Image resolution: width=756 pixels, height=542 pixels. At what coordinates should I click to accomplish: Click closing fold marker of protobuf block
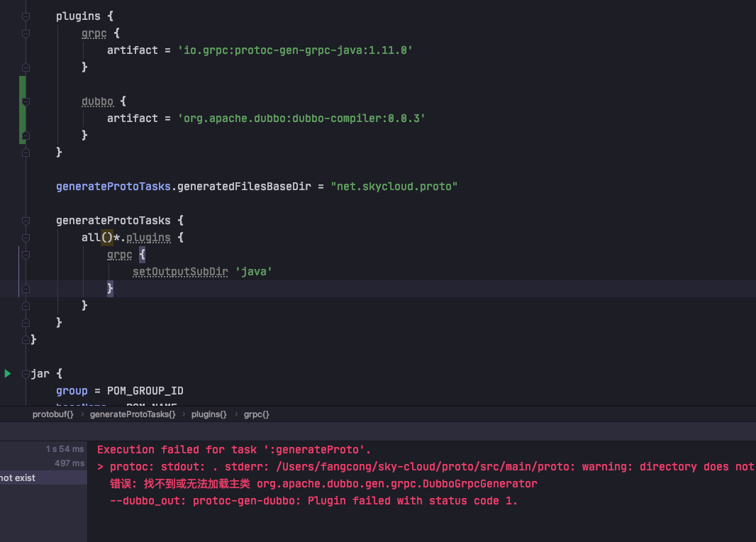point(26,340)
